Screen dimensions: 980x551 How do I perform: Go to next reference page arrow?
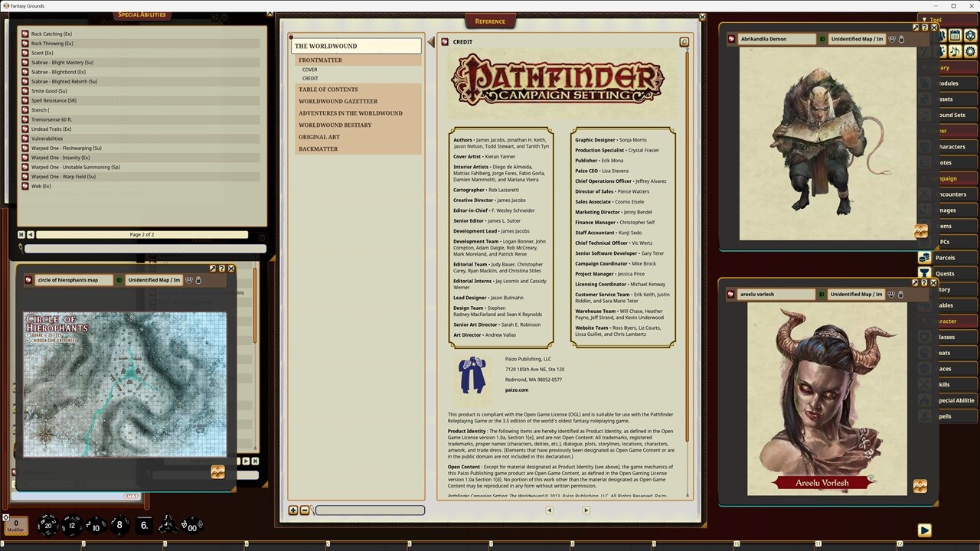pyautogui.click(x=586, y=510)
